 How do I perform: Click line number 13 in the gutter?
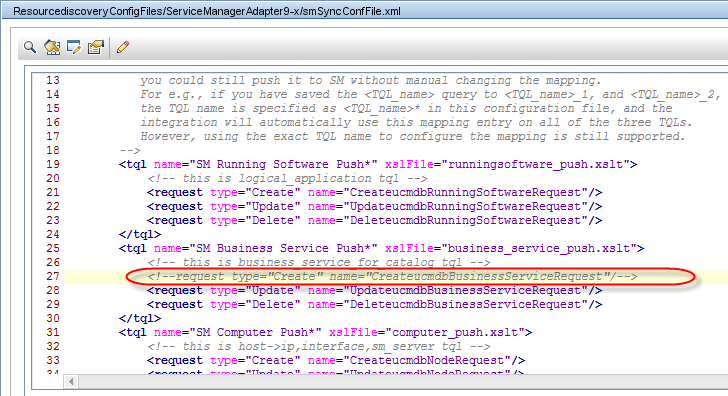(x=52, y=80)
